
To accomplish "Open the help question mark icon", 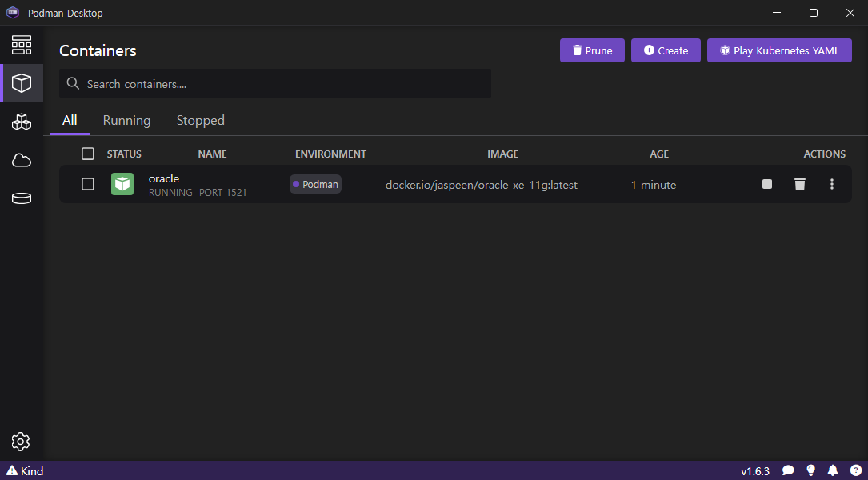I will click(855, 470).
